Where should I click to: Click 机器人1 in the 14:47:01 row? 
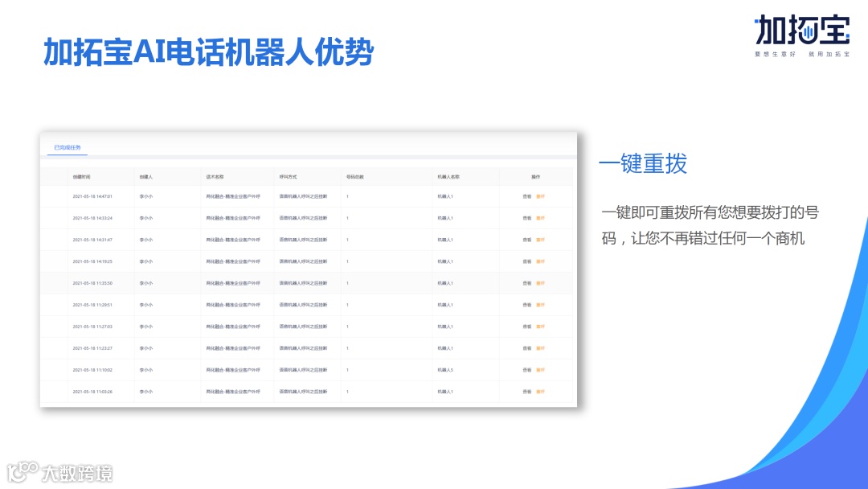[x=445, y=196]
